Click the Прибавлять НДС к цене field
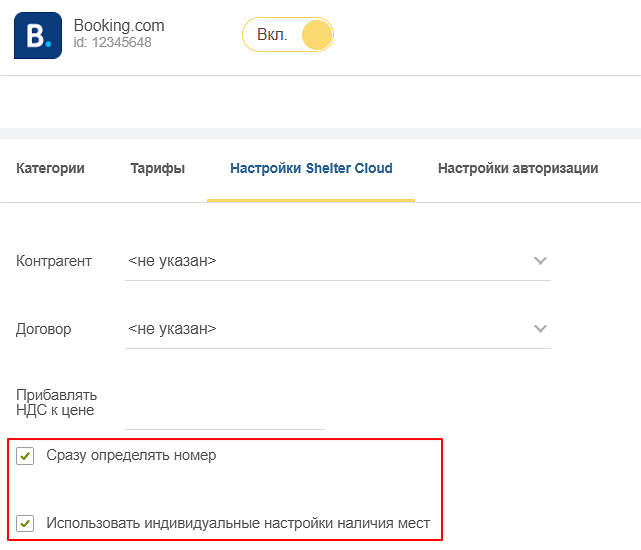The width and height of the screenshot is (641, 550). tap(225, 409)
